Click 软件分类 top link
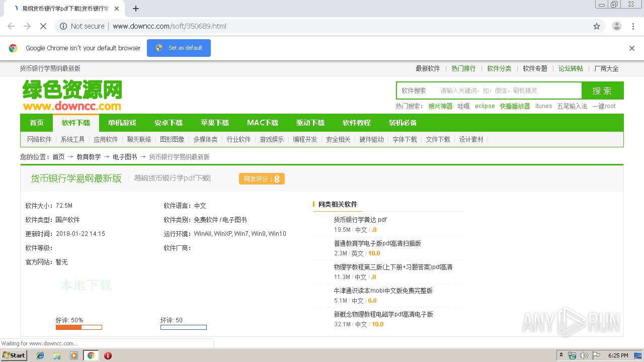Viewport: 644px width, 362px height. tap(499, 68)
